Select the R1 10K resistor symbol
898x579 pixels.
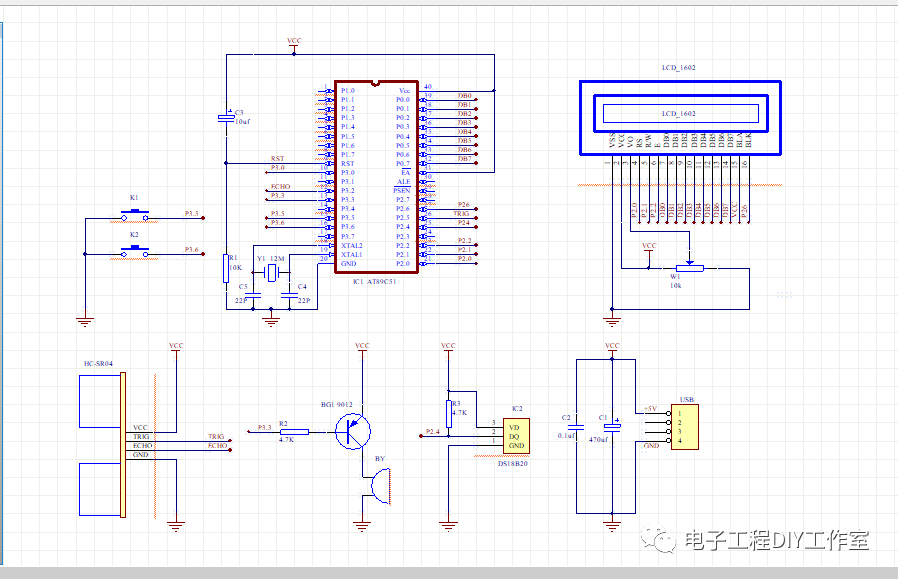coord(226,269)
